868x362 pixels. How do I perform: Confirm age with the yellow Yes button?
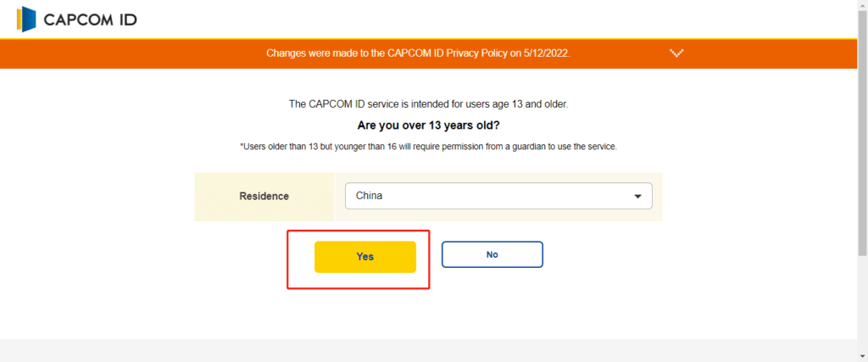(x=364, y=257)
